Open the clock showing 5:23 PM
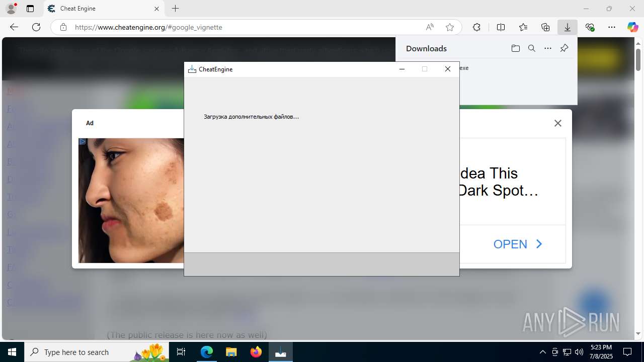The width and height of the screenshot is (644, 362). pos(601,352)
